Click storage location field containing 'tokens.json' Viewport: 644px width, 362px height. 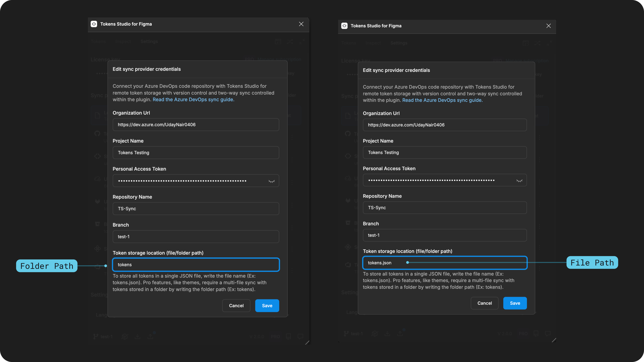tap(445, 263)
